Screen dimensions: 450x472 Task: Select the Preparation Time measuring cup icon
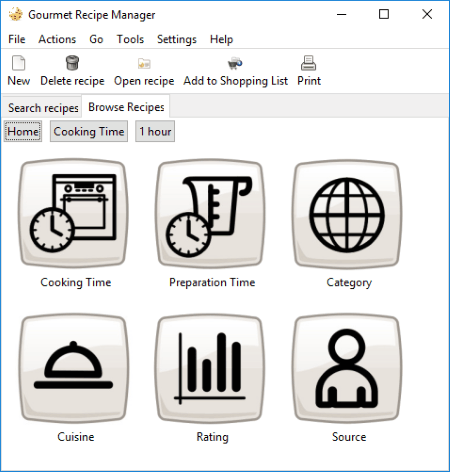click(210, 213)
